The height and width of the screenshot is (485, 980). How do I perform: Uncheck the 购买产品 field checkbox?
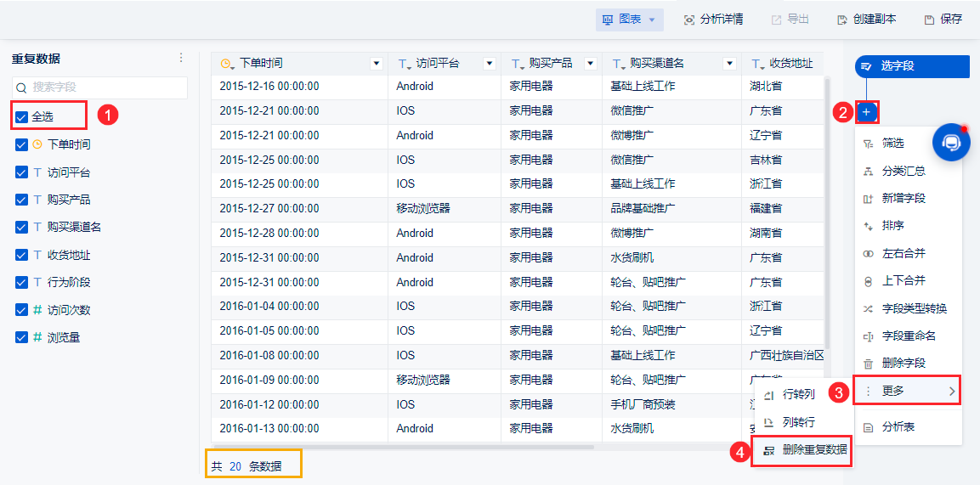pyautogui.click(x=21, y=200)
